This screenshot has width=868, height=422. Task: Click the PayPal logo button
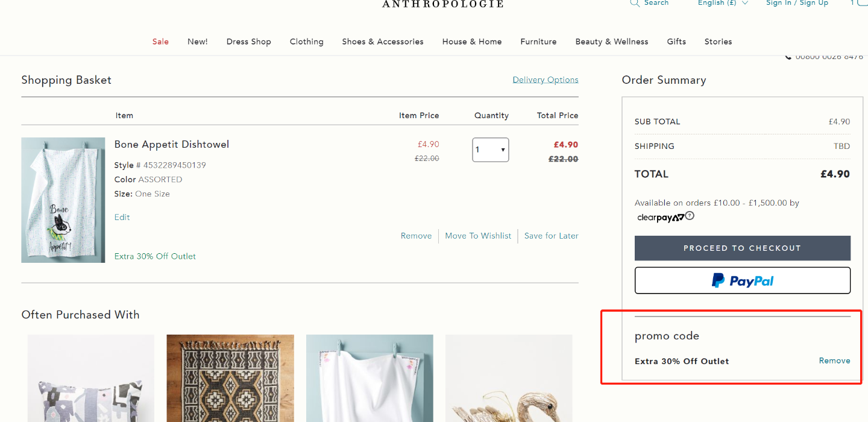pyautogui.click(x=743, y=280)
